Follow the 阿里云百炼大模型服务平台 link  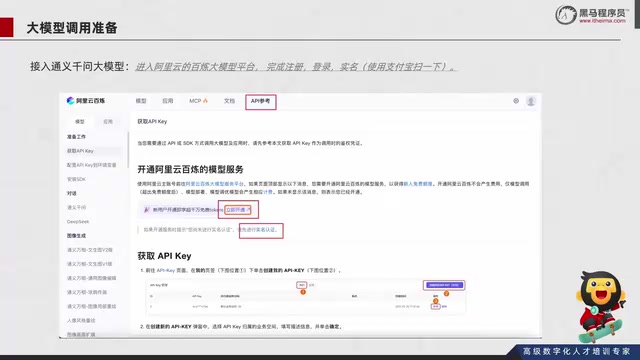coord(215,184)
